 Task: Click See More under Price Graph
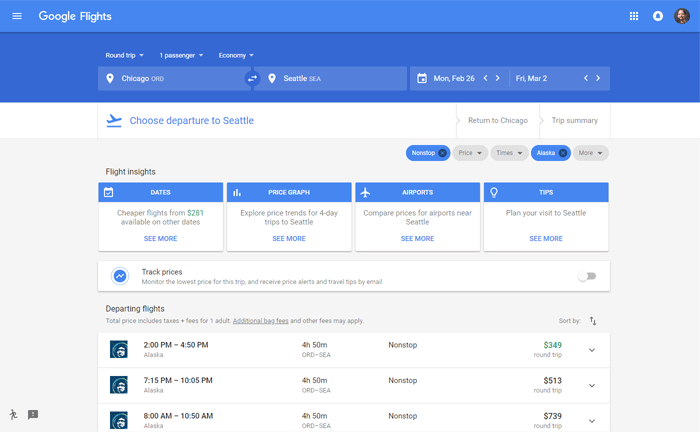[x=289, y=239]
